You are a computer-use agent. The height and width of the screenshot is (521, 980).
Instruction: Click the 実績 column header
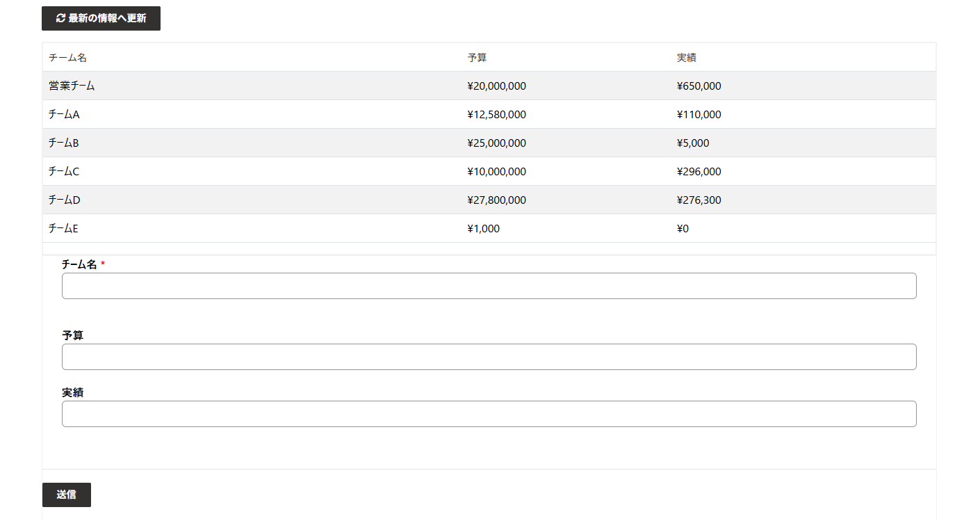click(x=686, y=58)
